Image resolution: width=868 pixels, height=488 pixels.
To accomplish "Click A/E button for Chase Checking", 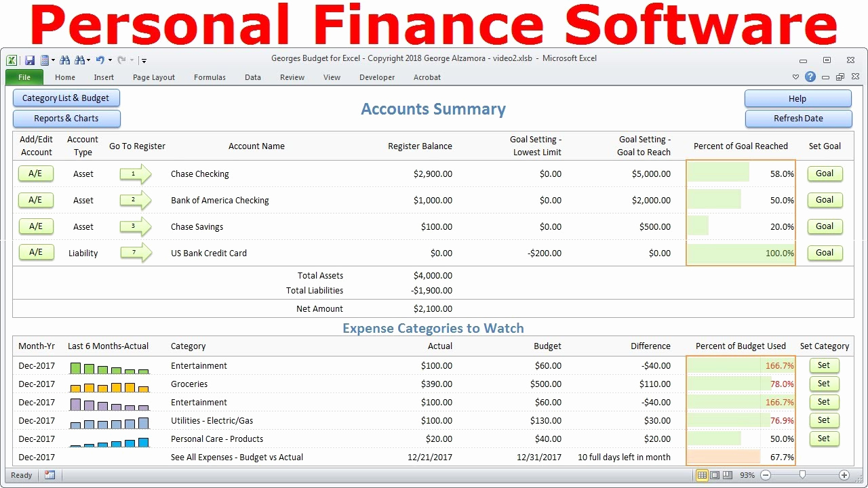I will 36,174.
